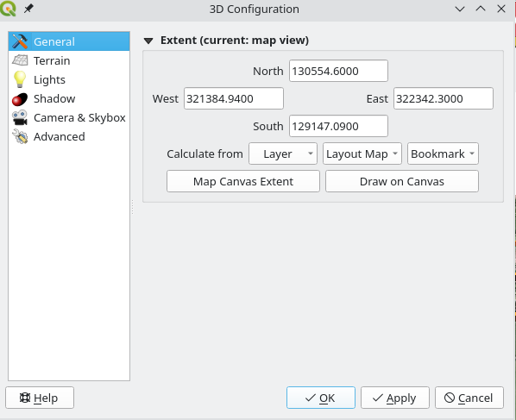Screen dimensions: 516x420
Task: Focus the West extent field
Action: [x=234, y=98]
